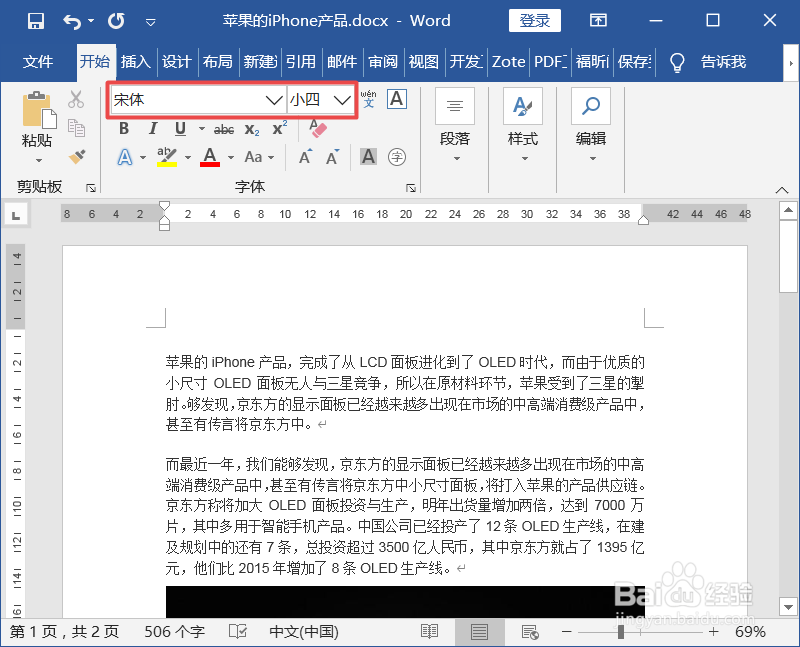Open the 字体 dialog launcher
The width and height of the screenshot is (800, 647).
(411, 188)
